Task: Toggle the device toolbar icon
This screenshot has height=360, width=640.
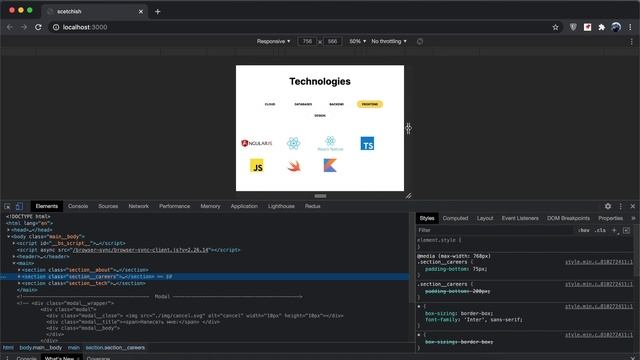Action: tap(19, 207)
